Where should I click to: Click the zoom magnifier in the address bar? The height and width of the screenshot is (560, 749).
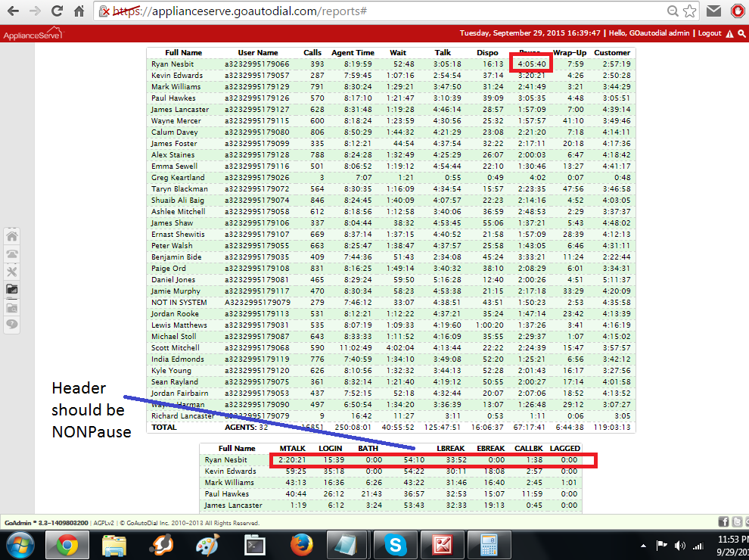pyautogui.click(x=673, y=11)
